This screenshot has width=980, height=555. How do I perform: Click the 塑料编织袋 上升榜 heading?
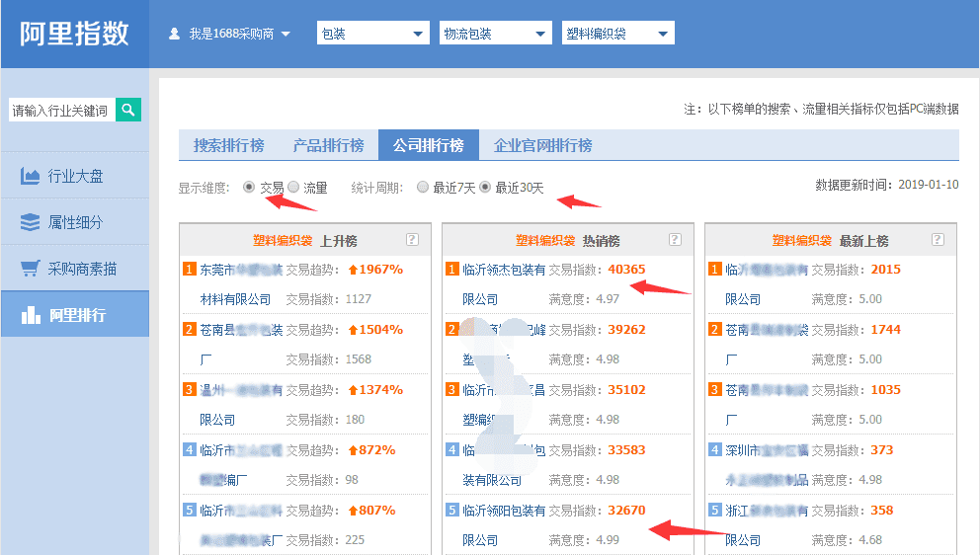(x=305, y=241)
